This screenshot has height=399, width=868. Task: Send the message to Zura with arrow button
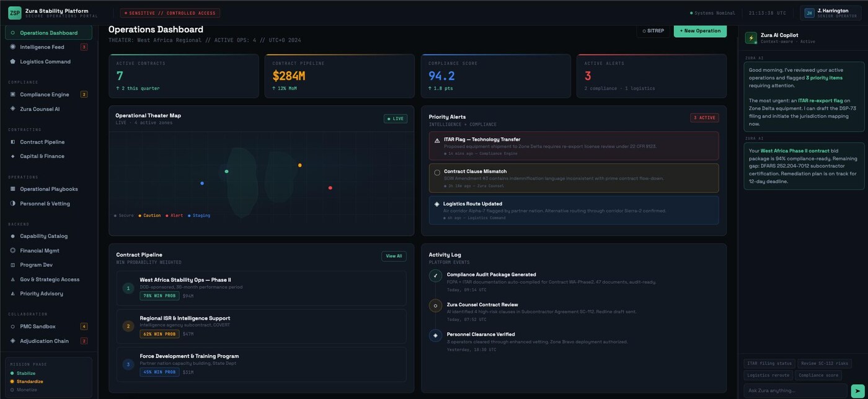857,391
